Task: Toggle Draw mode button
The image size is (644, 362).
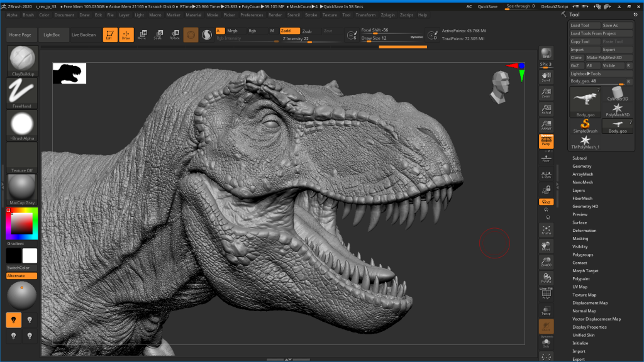Action: tap(126, 35)
